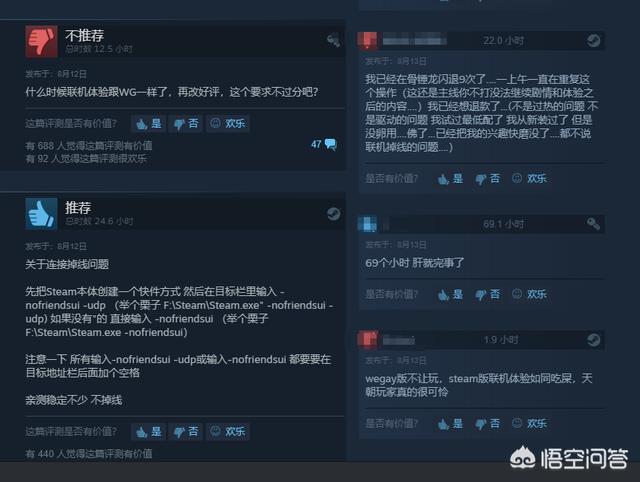The width and height of the screenshot is (640, 482).
Task: Click Steam logo on the 1.9 小时 review
Action: pyautogui.click(x=593, y=340)
